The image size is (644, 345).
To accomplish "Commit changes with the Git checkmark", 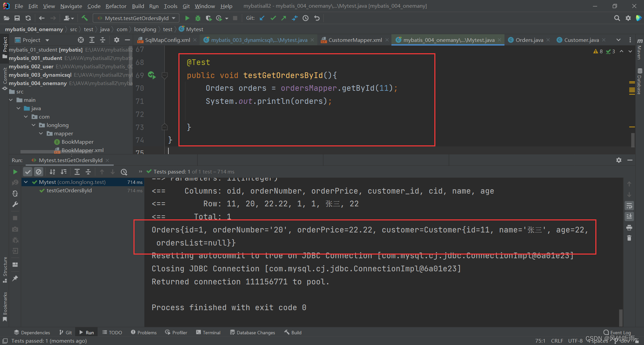I will coord(273,18).
